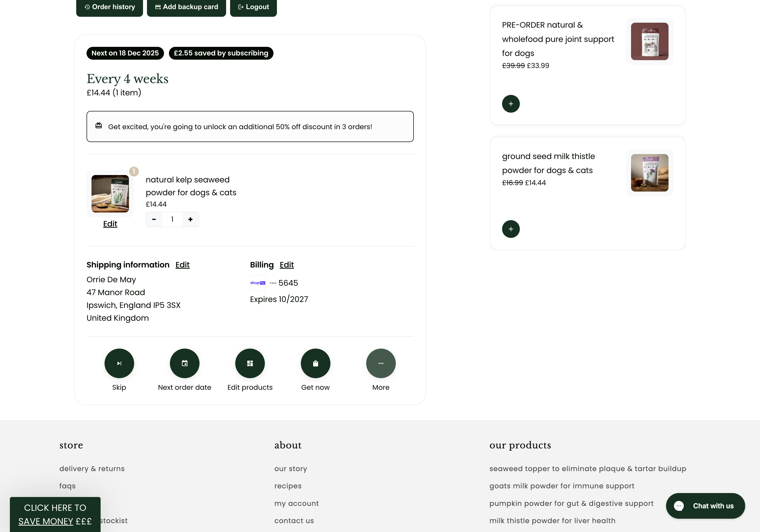The image size is (760, 532).
Task: Click '47 Manor Road' address line
Action: tap(116, 292)
